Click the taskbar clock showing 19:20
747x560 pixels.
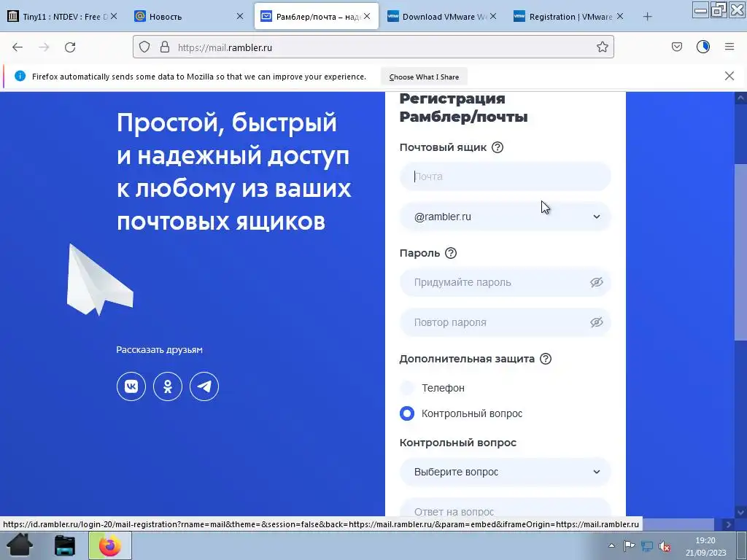tap(705, 546)
